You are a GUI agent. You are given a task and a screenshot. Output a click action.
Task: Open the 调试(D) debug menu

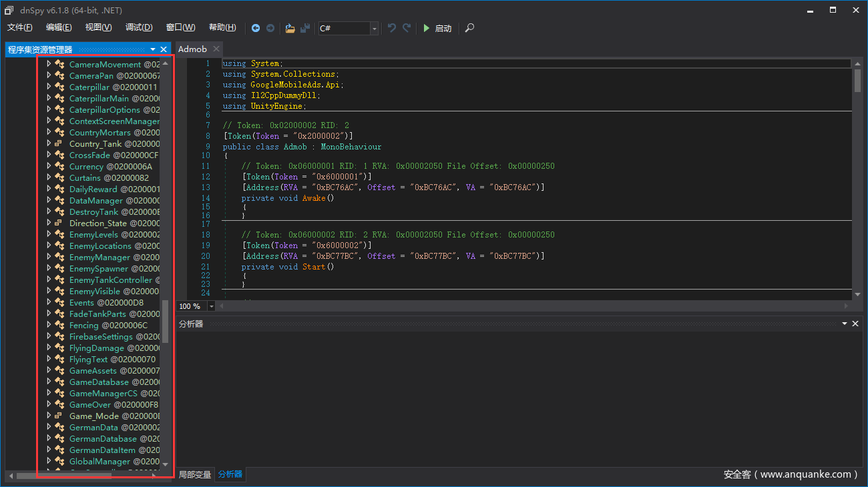click(x=139, y=27)
